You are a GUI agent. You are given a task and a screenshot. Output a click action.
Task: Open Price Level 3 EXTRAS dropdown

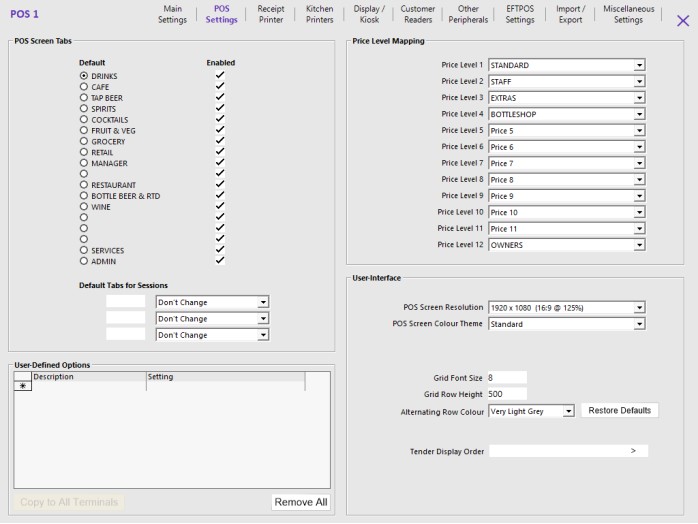(639, 98)
